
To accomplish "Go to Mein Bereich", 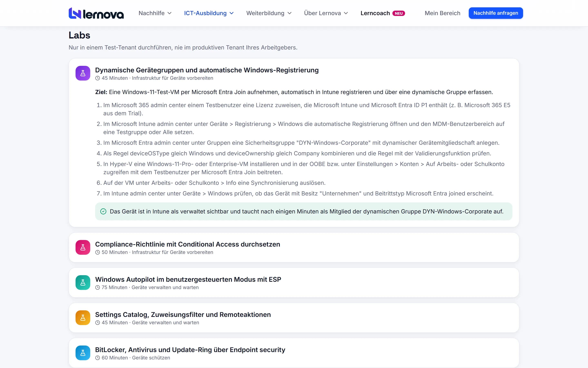I will pos(442,13).
